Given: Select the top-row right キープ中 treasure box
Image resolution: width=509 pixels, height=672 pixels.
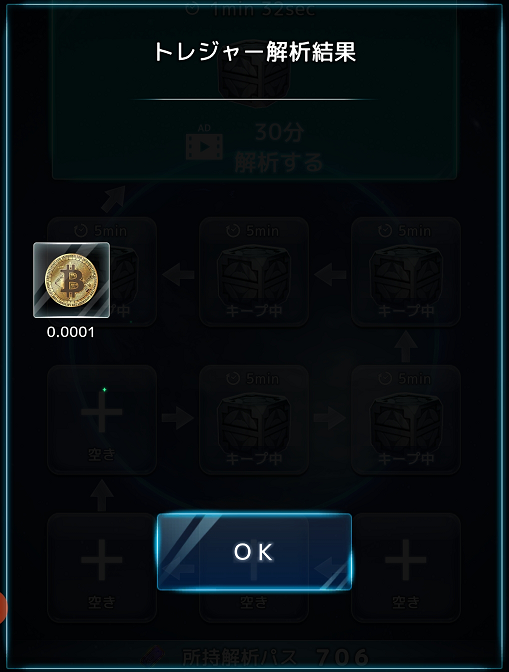Looking at the screenshot, I should [406, 272].
